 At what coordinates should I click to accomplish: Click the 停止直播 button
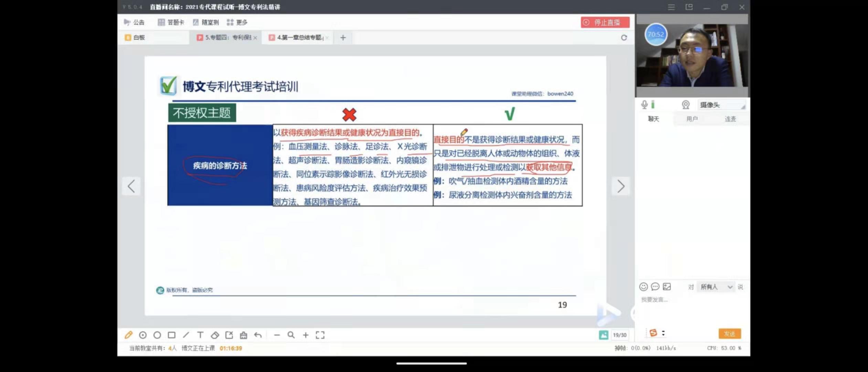pyautogui.click(x=605, y=22)
